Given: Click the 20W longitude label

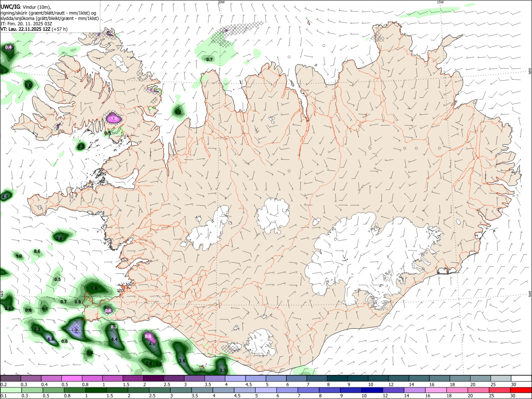Looking at the screenshot, I should (x=221, y=2).
